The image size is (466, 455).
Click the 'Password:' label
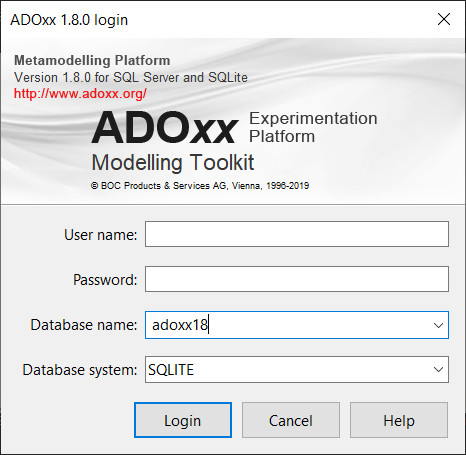tap(105, 280)
